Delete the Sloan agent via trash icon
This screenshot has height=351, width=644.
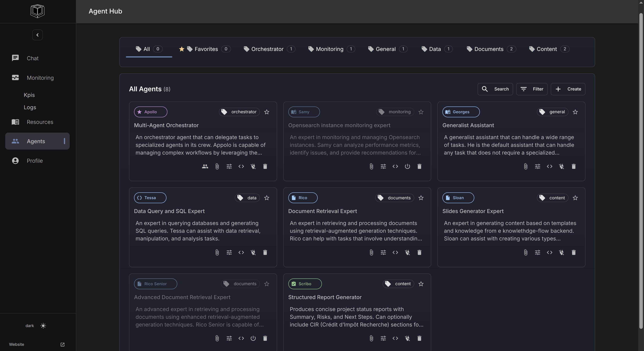tap(574, 252)
